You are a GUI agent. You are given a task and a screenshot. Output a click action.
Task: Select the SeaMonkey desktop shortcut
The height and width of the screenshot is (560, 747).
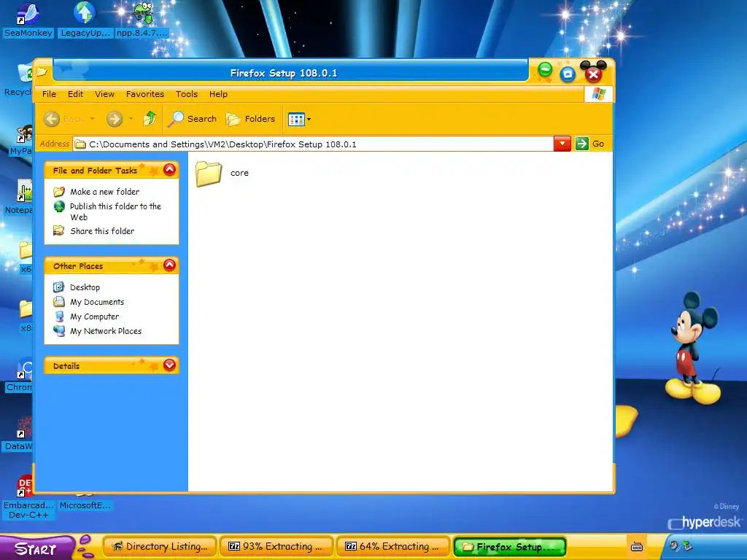[28, 20]
